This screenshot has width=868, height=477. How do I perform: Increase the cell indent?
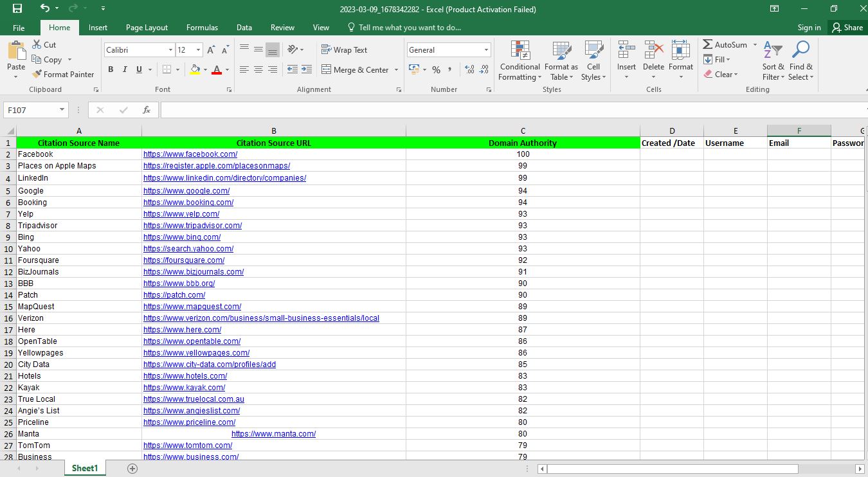click(x=307, y=69)
